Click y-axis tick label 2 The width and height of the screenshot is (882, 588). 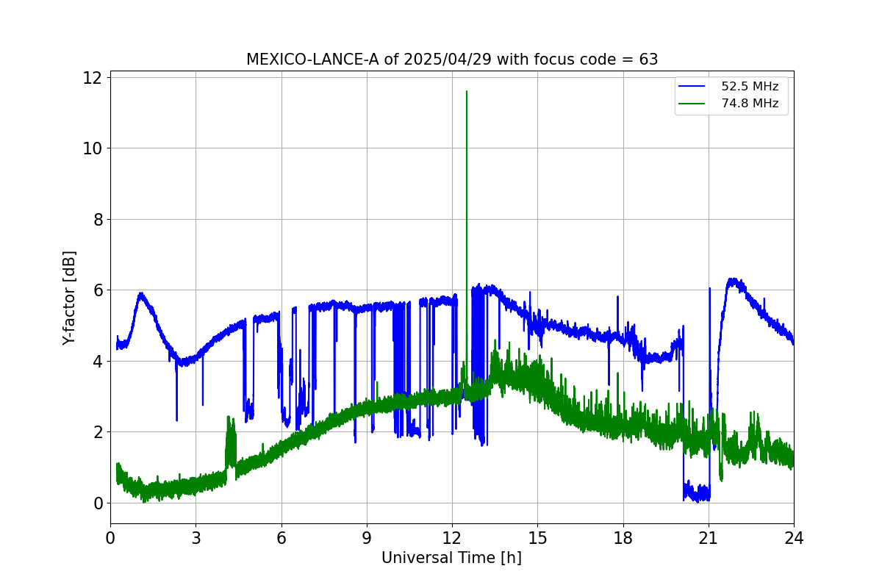(98, 432)
